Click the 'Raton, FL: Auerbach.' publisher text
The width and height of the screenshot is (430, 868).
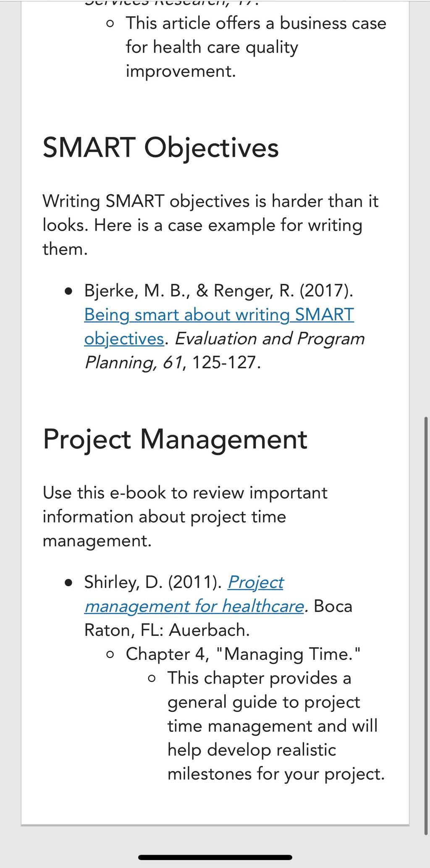click(167, 630)
